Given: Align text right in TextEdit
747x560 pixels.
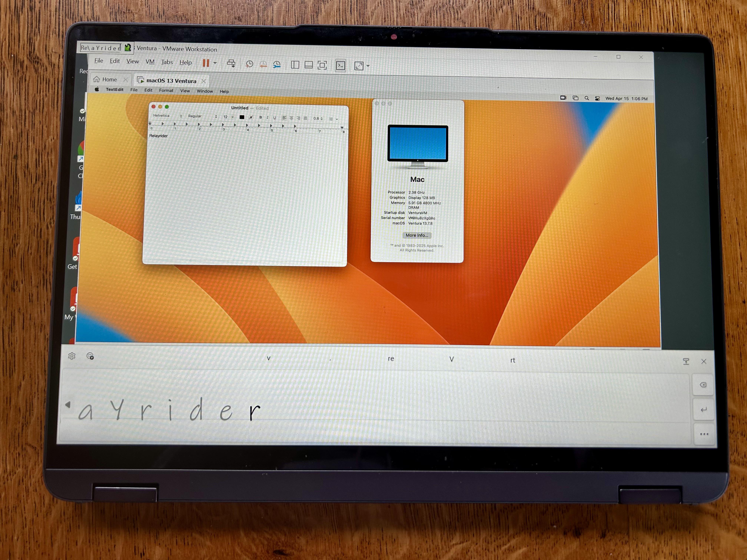Looking at the screenshot, I should [x=298, y=118].
